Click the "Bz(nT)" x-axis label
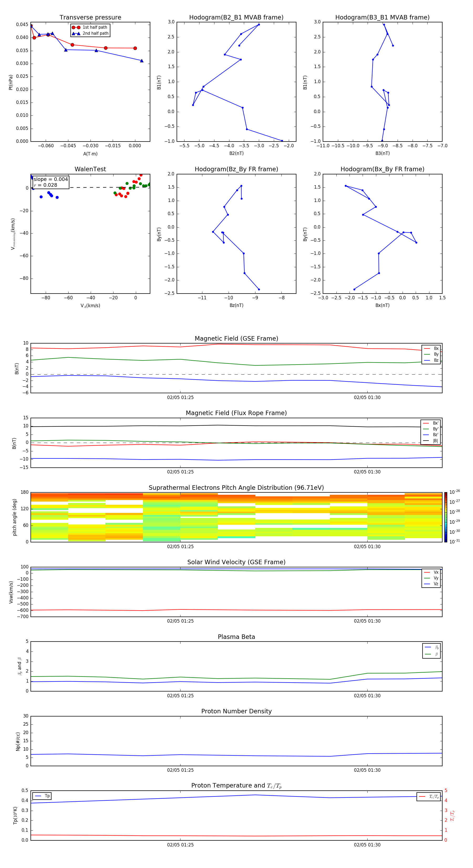 [236, 306]
